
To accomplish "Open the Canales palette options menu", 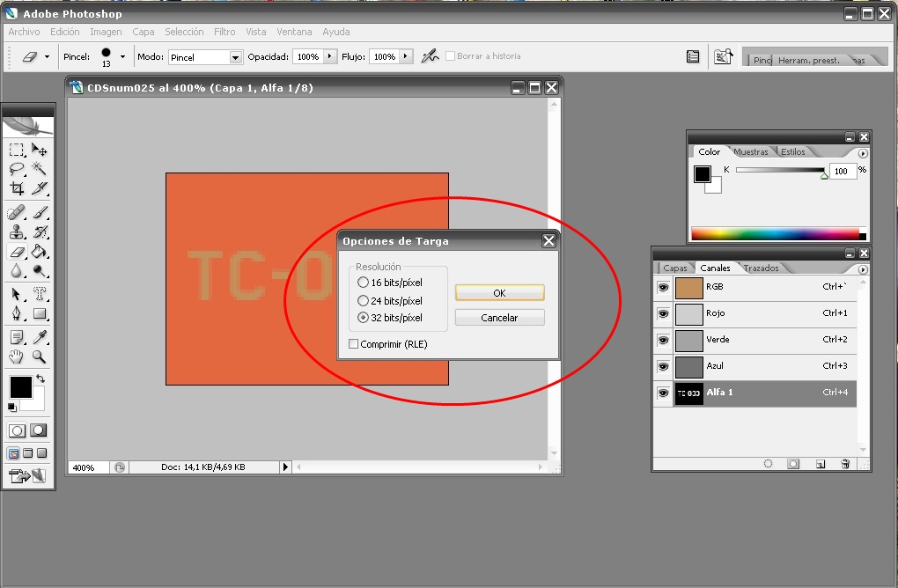I will click(x=863, y=269).
